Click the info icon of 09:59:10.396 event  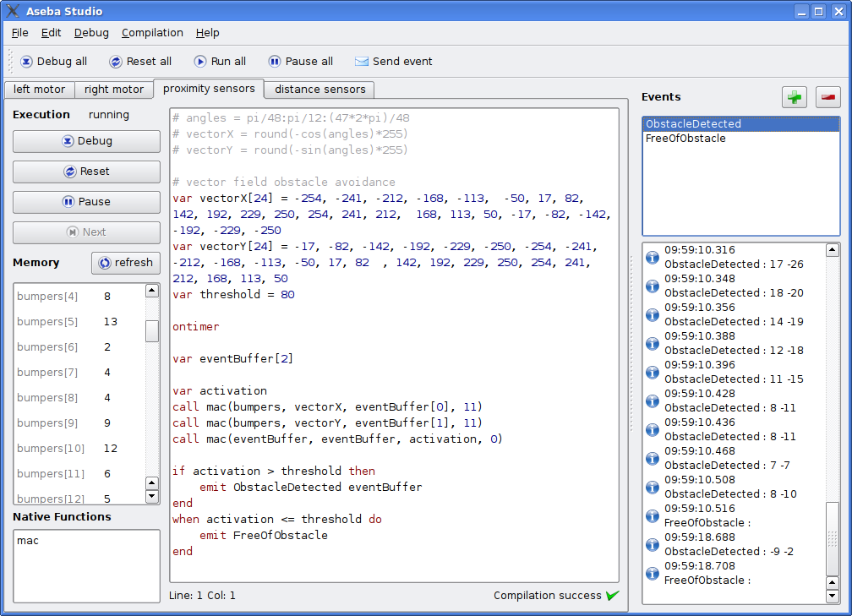653,372
